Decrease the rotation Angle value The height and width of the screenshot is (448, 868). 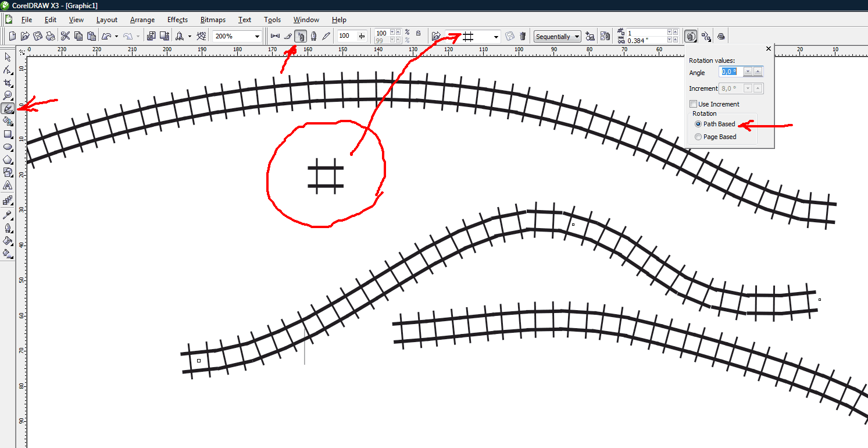pos(748,72)
